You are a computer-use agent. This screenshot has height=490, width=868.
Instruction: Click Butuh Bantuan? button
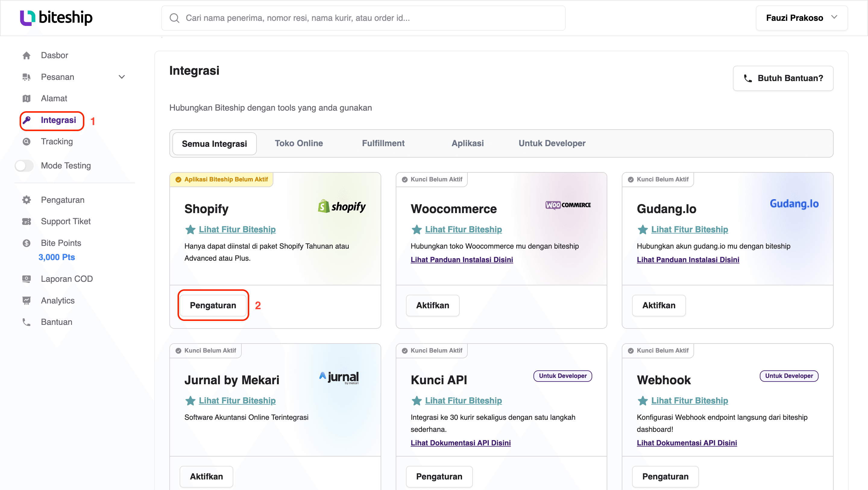point(783,78)
